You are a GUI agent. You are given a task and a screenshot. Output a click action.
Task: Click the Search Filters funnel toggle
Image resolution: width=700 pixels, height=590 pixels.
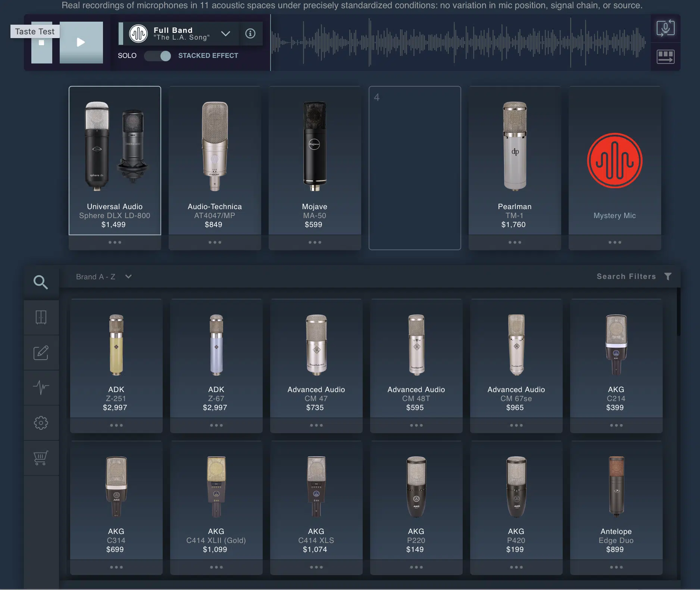point(668,276)
